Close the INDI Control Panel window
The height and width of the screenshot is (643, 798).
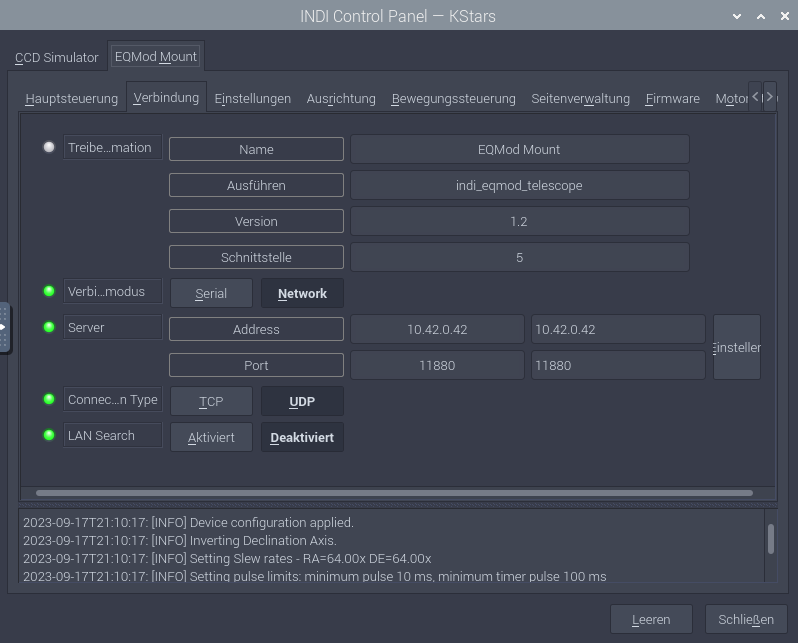[785, 16]
